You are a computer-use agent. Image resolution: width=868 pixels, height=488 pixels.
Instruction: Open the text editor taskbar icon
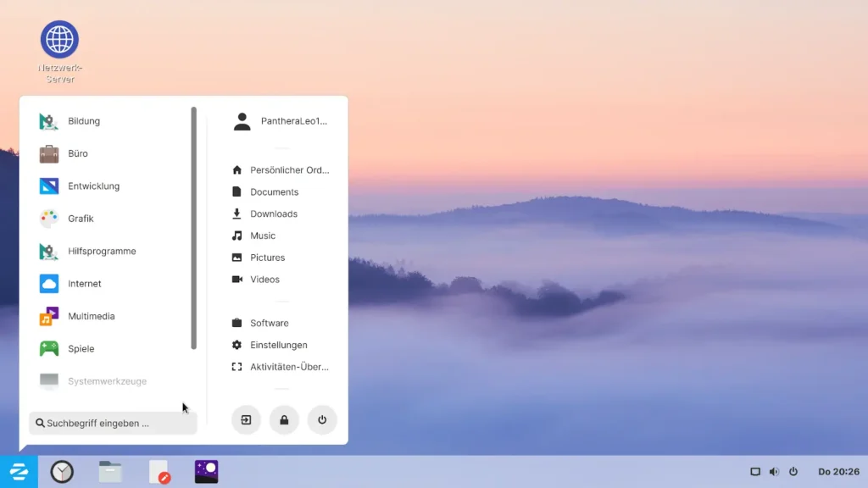(159, 472)
